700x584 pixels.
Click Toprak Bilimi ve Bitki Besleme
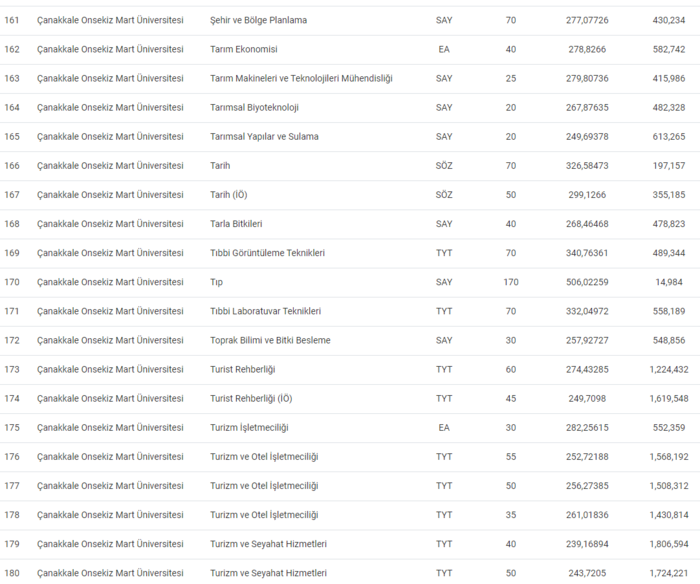point(270,340)
